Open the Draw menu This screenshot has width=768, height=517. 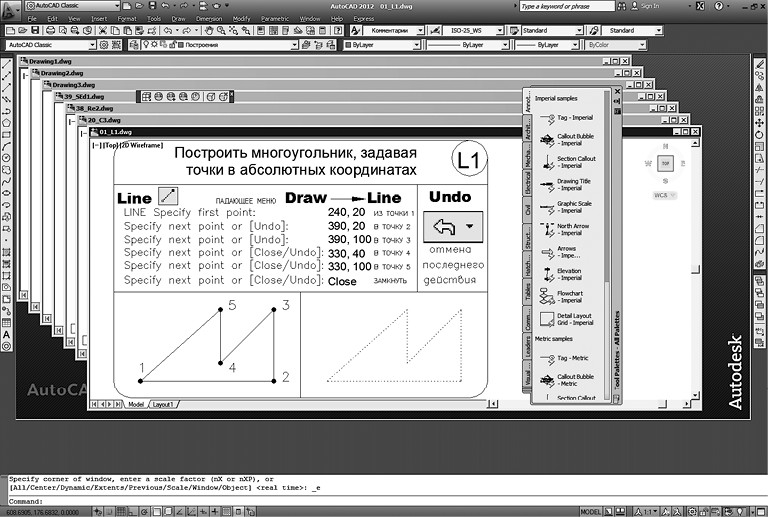(x=182, y=18)
